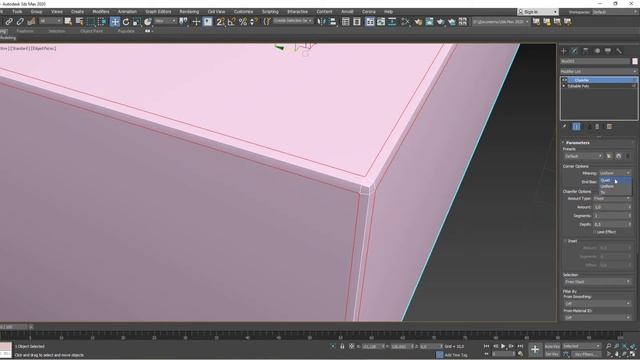Toggle the Angle Snap icon
Image resolution: width=640 pixels, height=360 pixels.
231,22
